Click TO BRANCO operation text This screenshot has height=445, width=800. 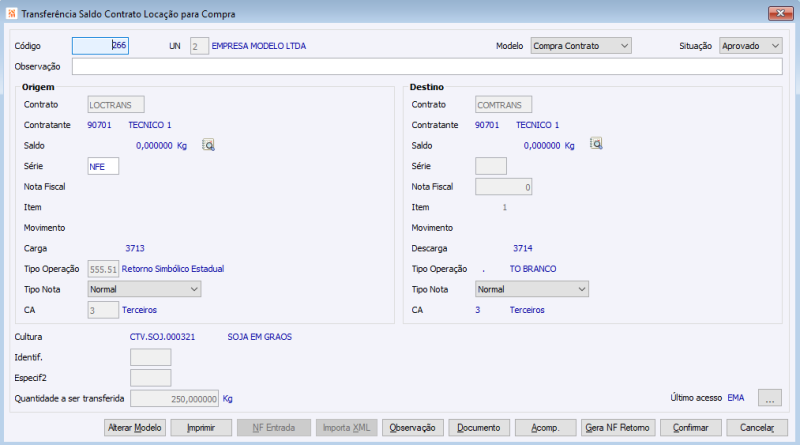[x=533, y=269]
